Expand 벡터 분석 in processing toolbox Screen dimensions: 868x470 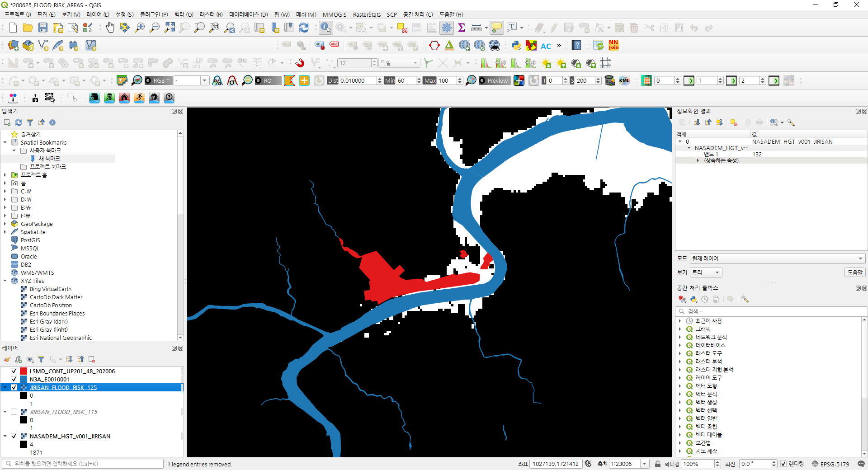pos(679,394)
